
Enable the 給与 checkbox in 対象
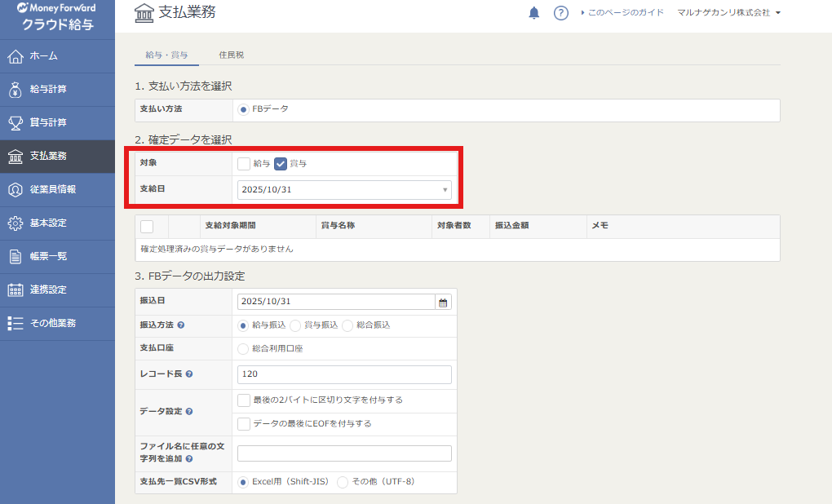click(244, 164)
